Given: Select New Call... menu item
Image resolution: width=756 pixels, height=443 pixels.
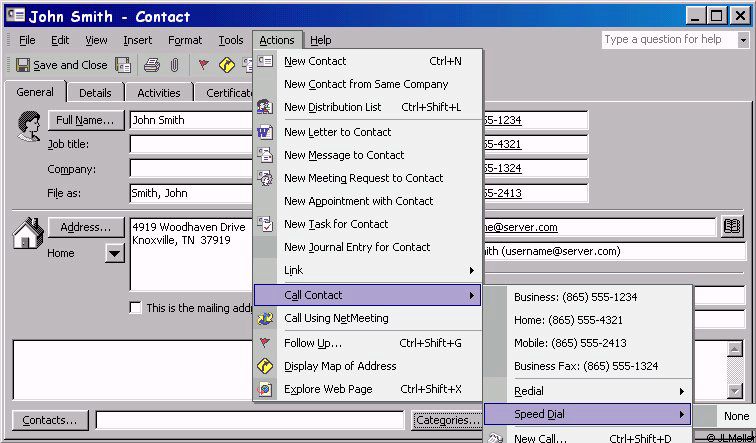Looking at the screenshot, I should pos(588,437).
